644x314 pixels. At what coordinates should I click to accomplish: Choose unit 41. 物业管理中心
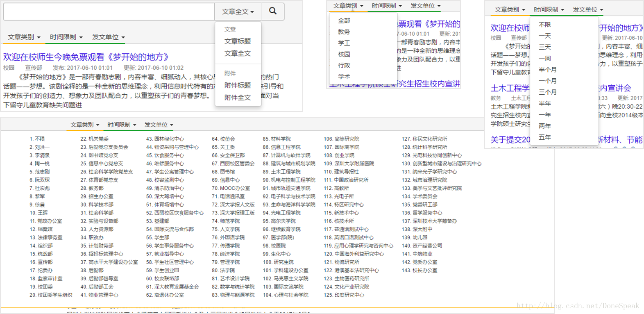(x=100, y=295)
